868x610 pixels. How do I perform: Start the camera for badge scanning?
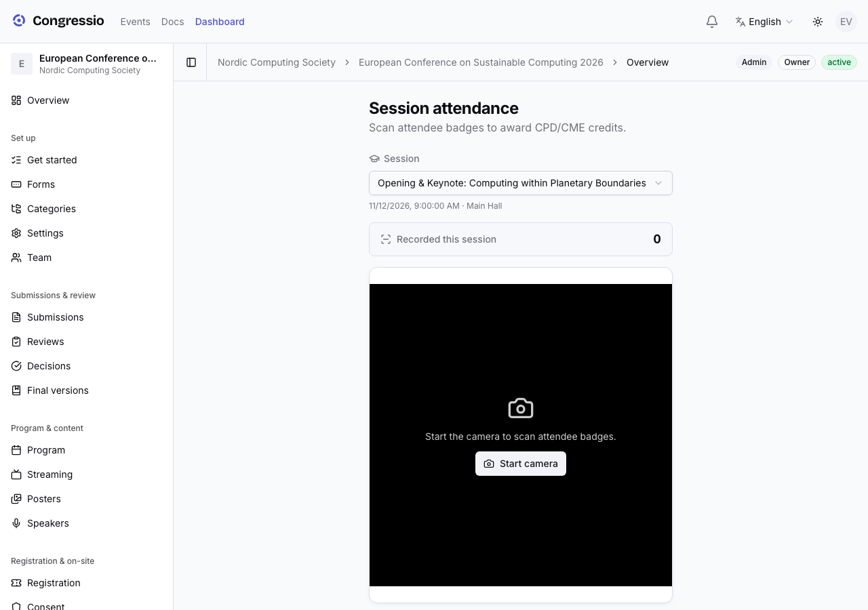coord(521,464)
